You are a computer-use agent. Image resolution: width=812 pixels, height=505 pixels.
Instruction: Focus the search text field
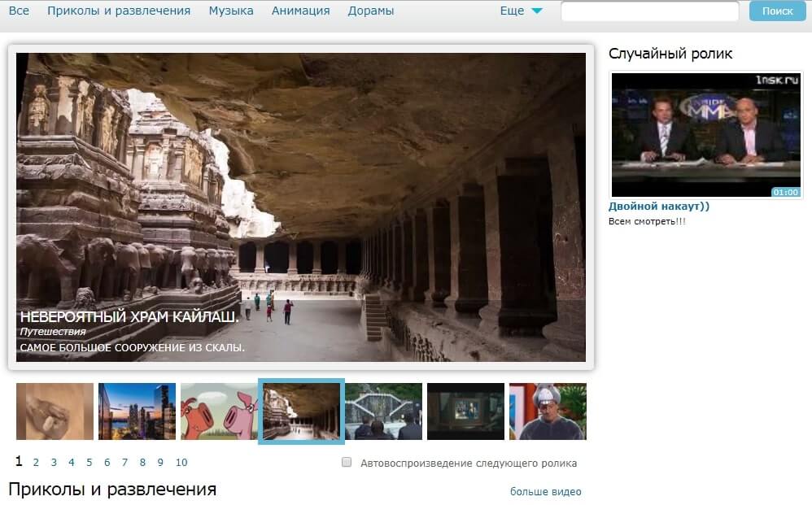coord(649,11)
